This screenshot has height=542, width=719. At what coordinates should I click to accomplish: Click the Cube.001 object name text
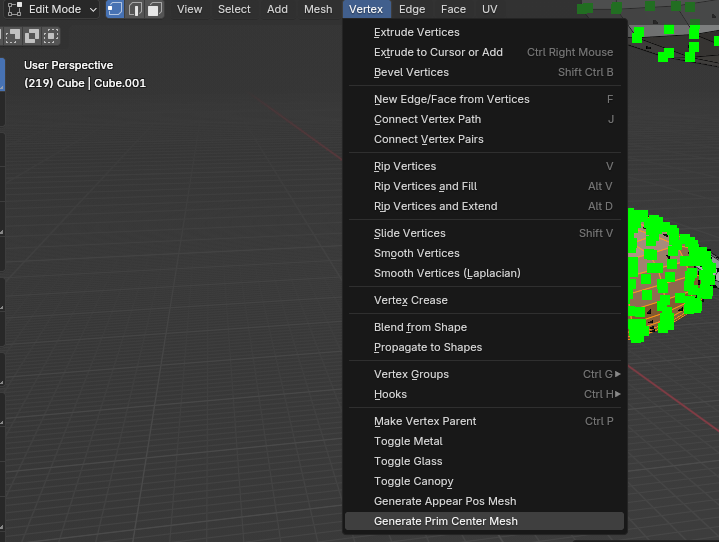(120, 83)
